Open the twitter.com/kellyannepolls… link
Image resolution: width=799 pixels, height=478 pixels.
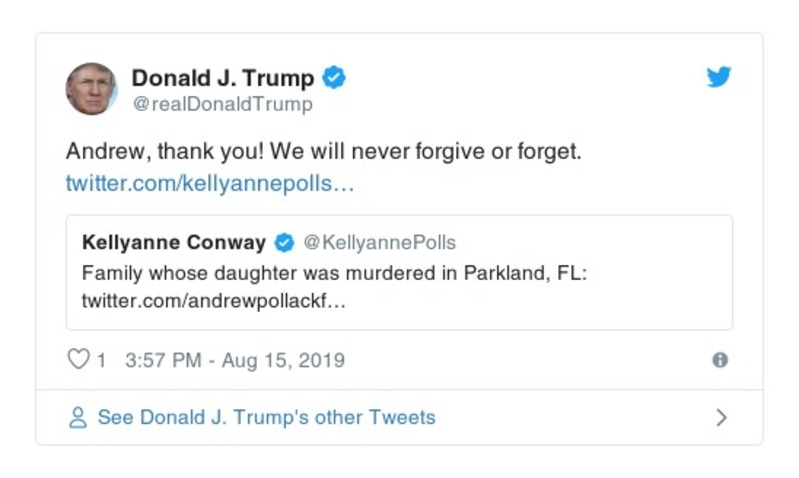pos(210,184)
